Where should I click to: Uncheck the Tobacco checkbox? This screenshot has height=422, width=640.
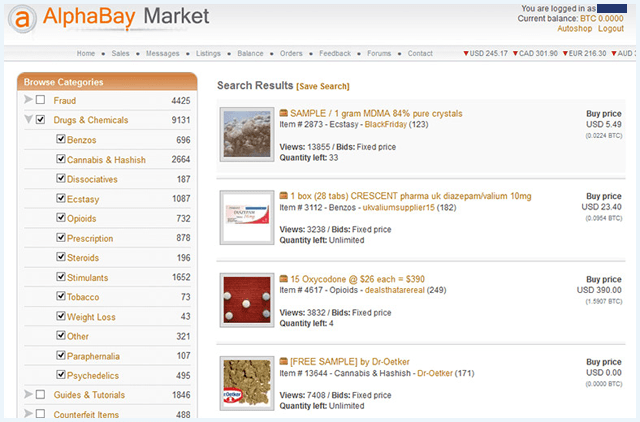pyautogui.click(x=61, y=296)
